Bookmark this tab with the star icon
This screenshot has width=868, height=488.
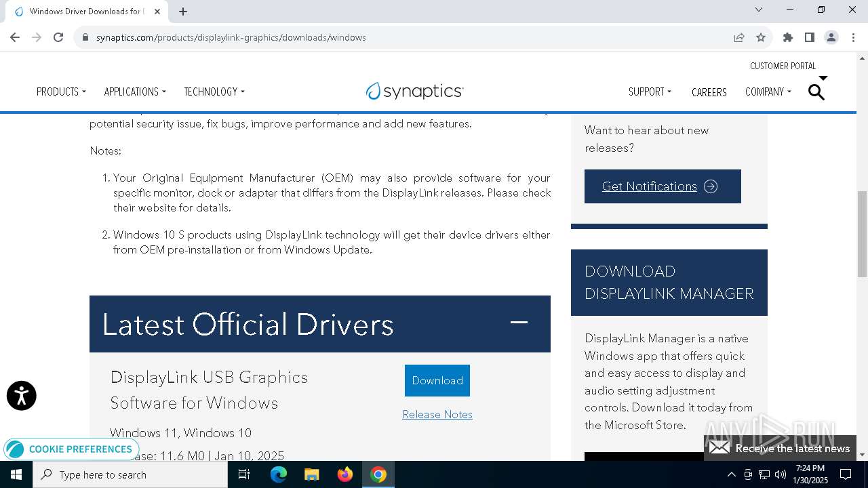(761, 37)
